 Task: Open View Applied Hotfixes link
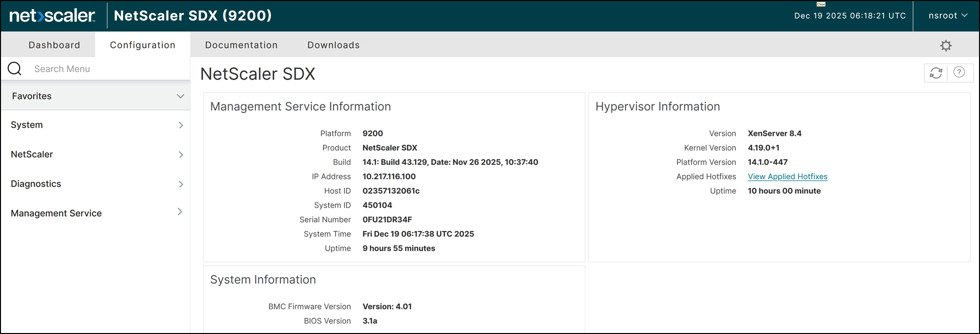pos(787,177)
